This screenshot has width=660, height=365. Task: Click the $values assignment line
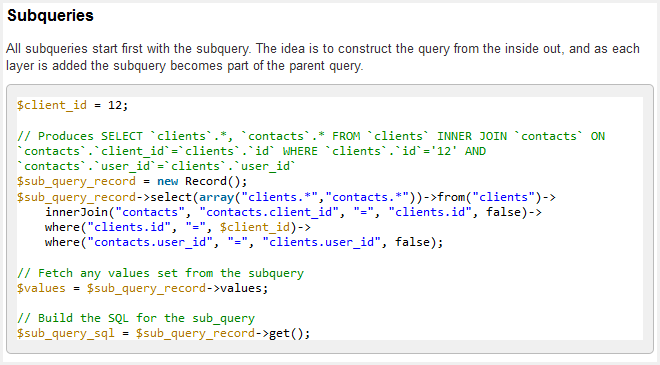click(x=142, y=288)
